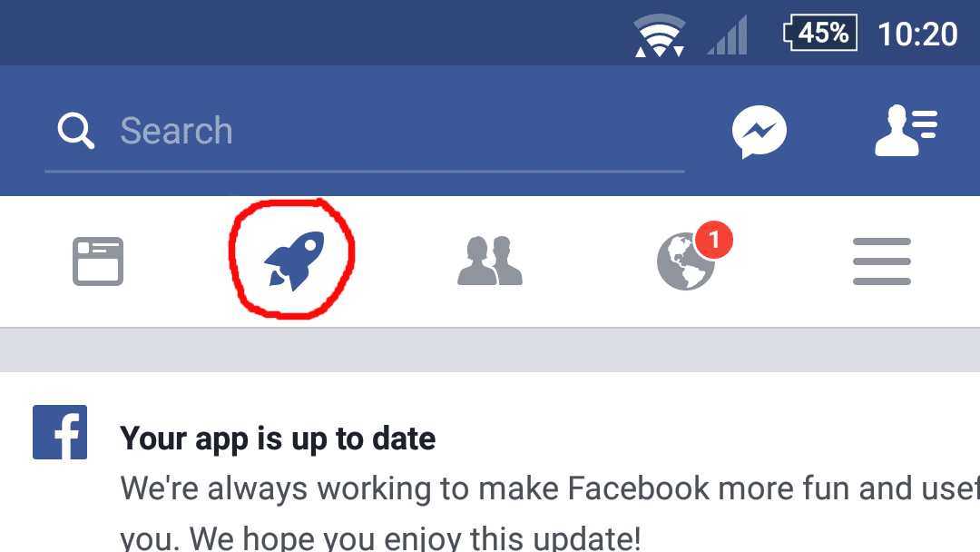The height and width of the screenshot is (552, 980).
Task: Open the friends list contacts icon
Action: point(906,130)
